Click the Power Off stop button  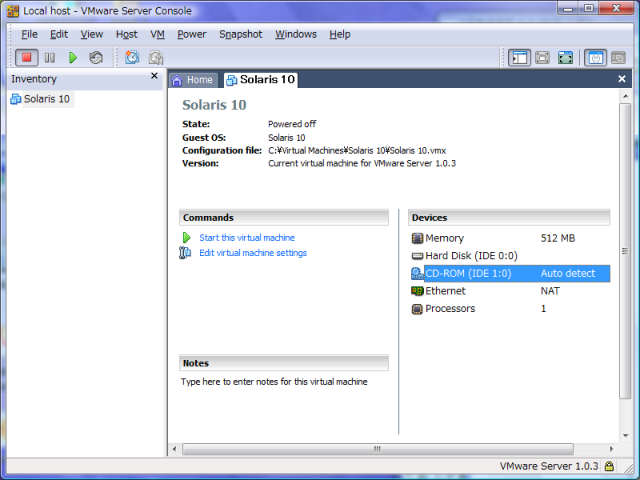[x=26, y=58]
